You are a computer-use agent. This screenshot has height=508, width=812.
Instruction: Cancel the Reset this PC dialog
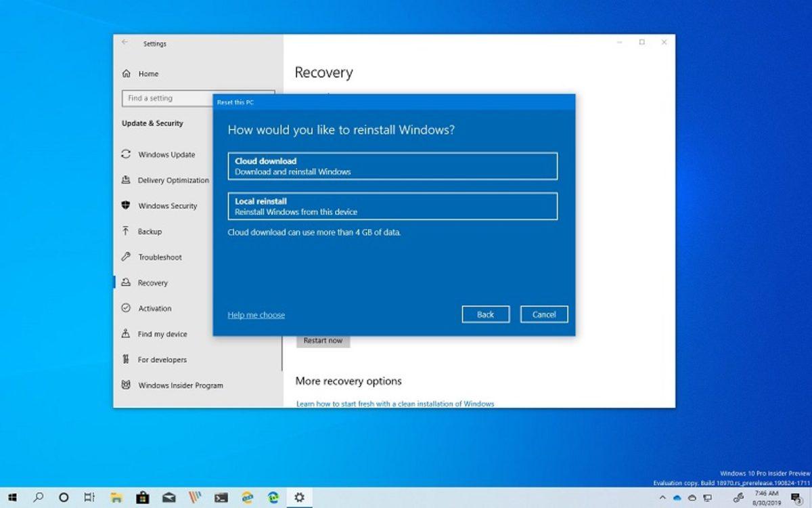(x=544, y=314)
